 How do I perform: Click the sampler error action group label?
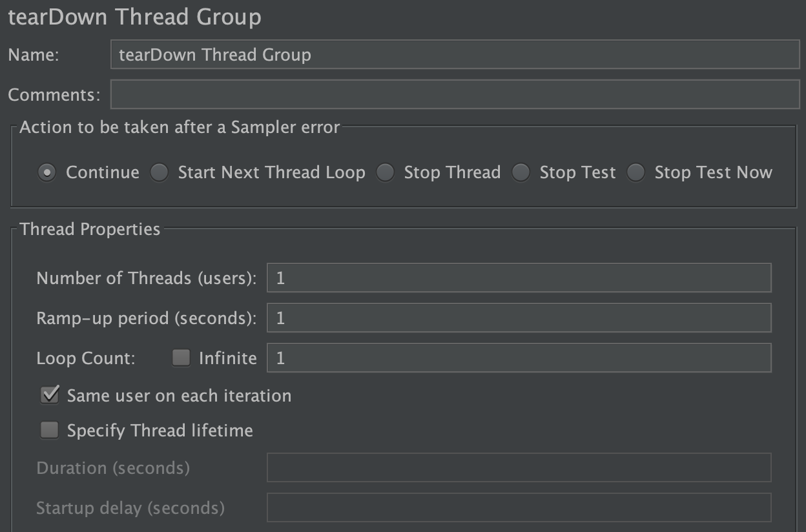pyautogui.click(x=179, y=127)
